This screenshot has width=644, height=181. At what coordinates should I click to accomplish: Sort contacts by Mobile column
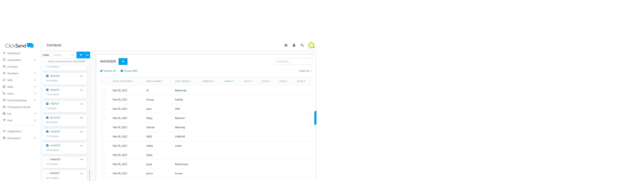click(x=208, y=81)
